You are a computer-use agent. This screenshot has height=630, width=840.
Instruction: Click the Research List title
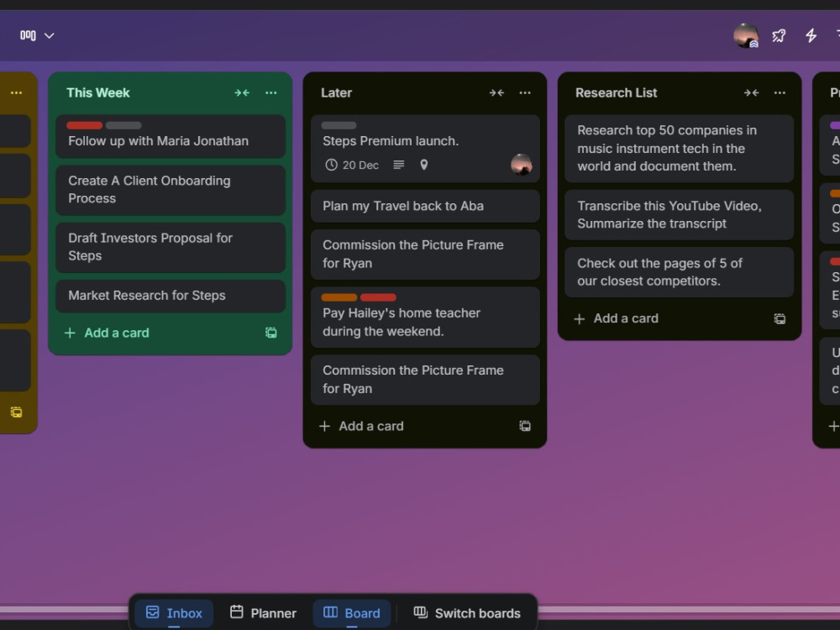[x=616, y=92]
